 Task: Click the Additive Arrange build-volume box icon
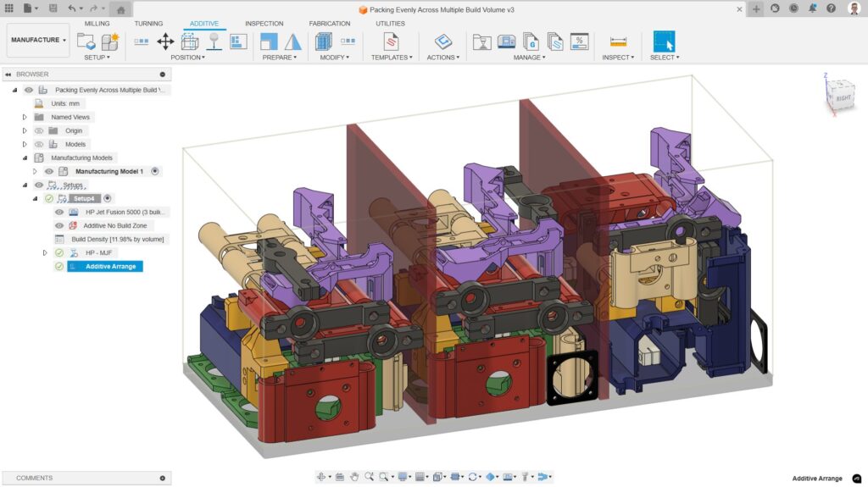[189, 42]
